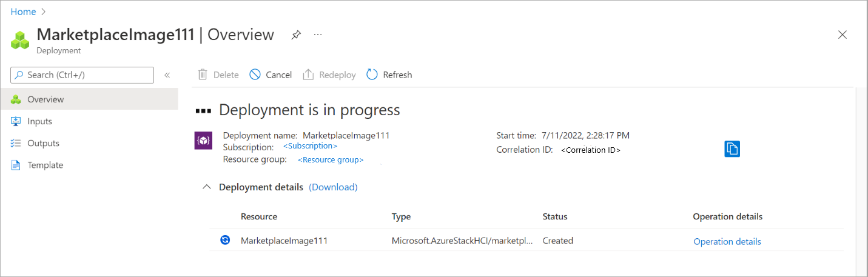Collapse the sidebar with the double chevron
The height and width of the screenshot is (277, 868).
click(167, 75)
